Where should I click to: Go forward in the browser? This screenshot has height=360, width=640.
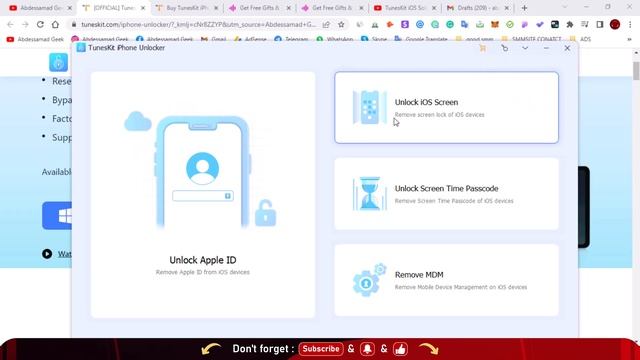25,24
